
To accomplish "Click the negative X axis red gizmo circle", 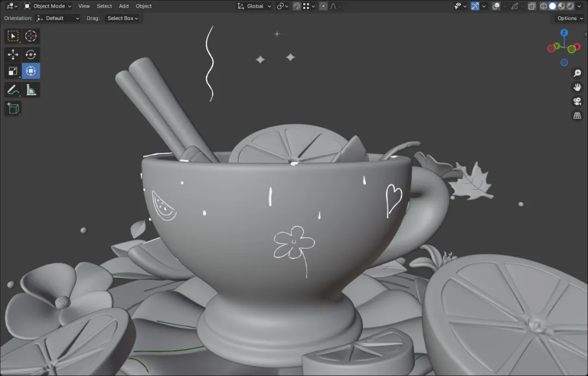I will [x=551, y=48].
